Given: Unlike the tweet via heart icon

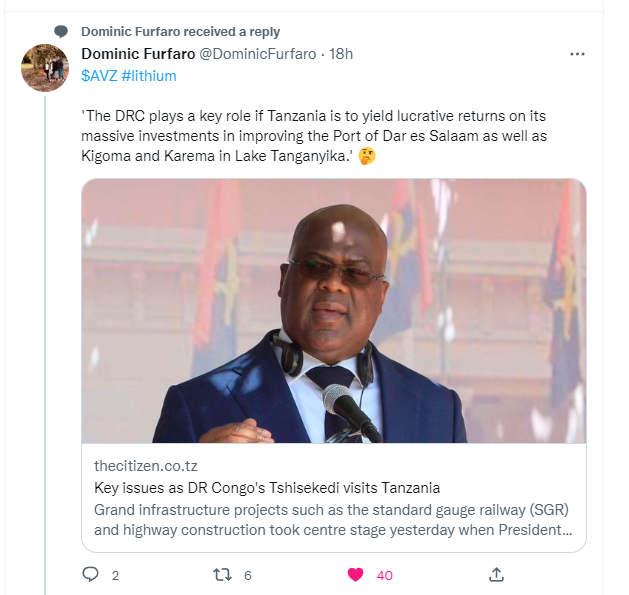Looking at the screenshot, I should coord(354,574).
